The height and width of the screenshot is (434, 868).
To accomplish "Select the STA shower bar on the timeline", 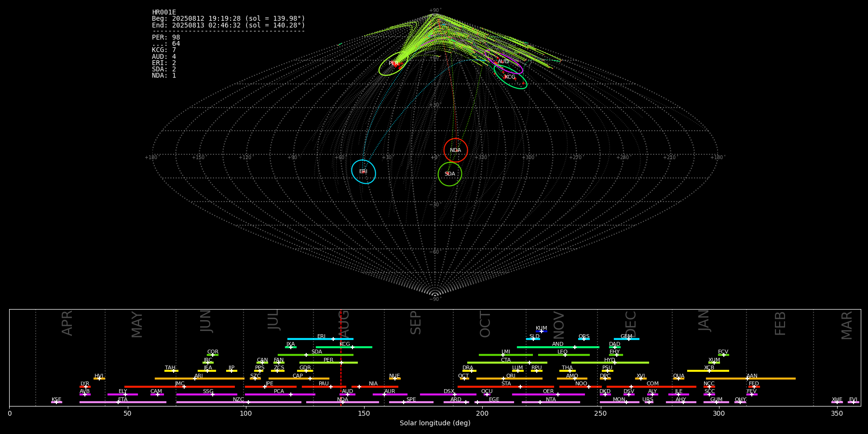I will 506,386.
